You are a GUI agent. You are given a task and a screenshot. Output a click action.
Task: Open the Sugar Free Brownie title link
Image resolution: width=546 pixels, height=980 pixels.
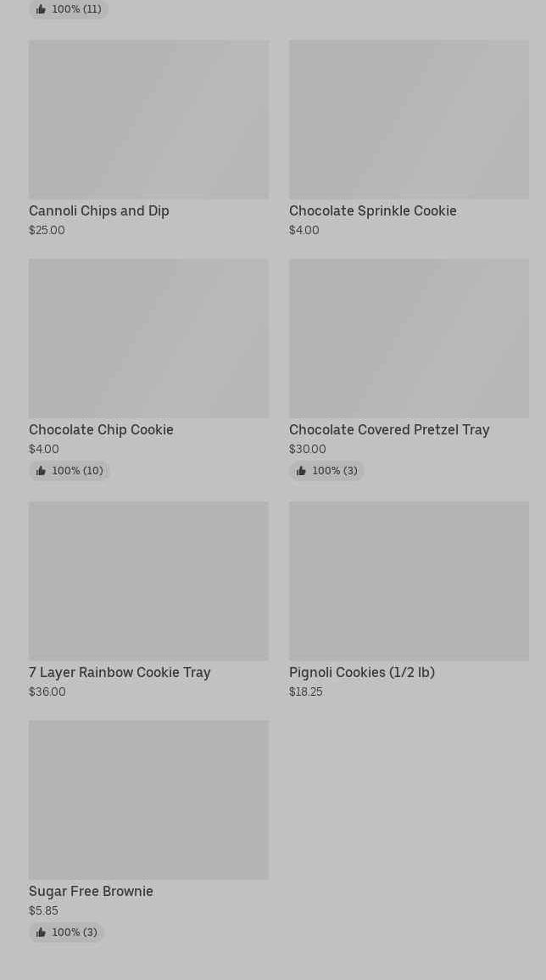point(91,892)
